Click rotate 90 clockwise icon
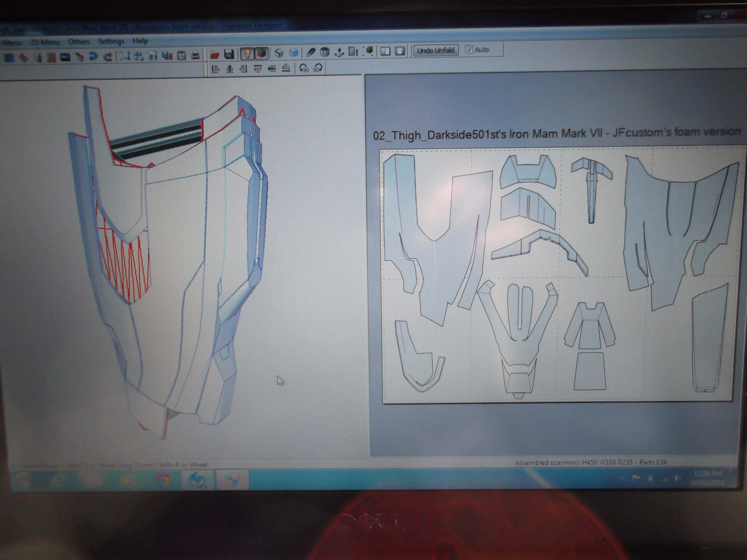Viewport: 747px width, 560px height. [x=317, y=68]
